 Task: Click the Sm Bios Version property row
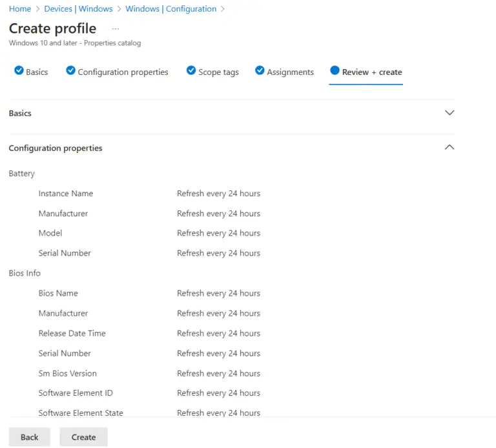click(x=67, y=373)
